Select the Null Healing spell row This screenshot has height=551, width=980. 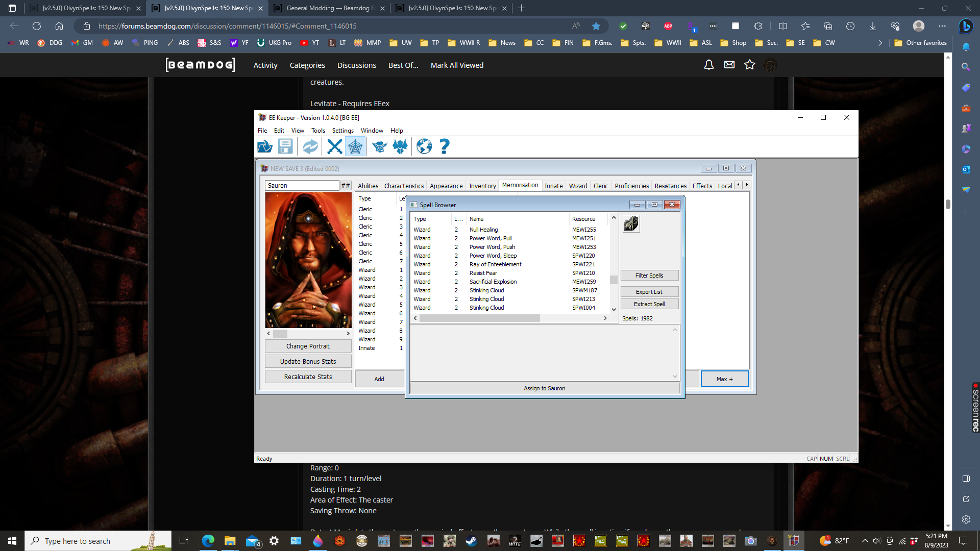(510, 230)
